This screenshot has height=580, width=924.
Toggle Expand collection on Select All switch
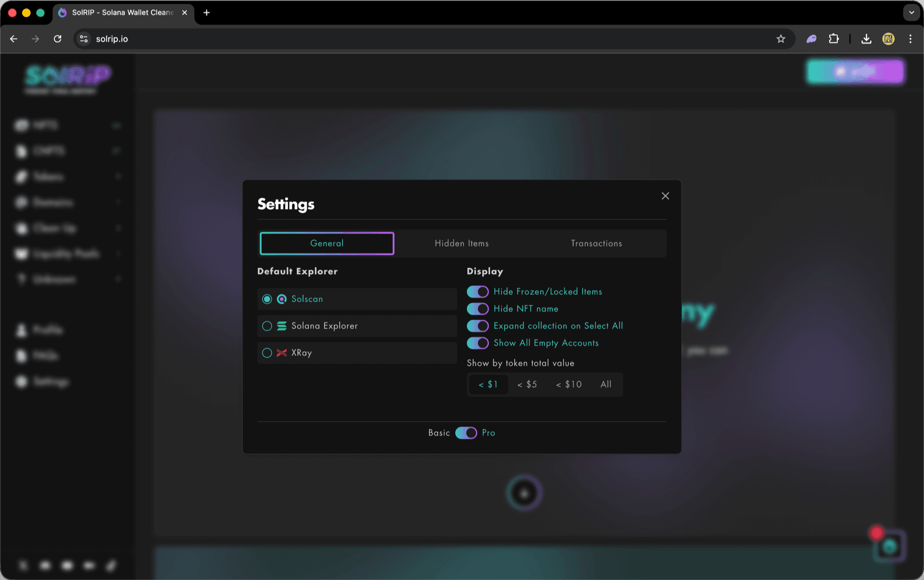tap(478, 326)
